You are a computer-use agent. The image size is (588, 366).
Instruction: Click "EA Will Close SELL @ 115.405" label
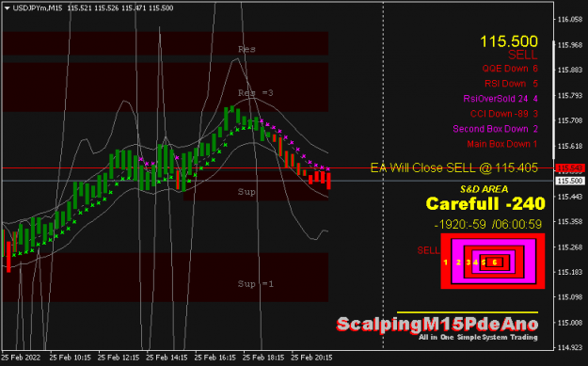(454, 167)
